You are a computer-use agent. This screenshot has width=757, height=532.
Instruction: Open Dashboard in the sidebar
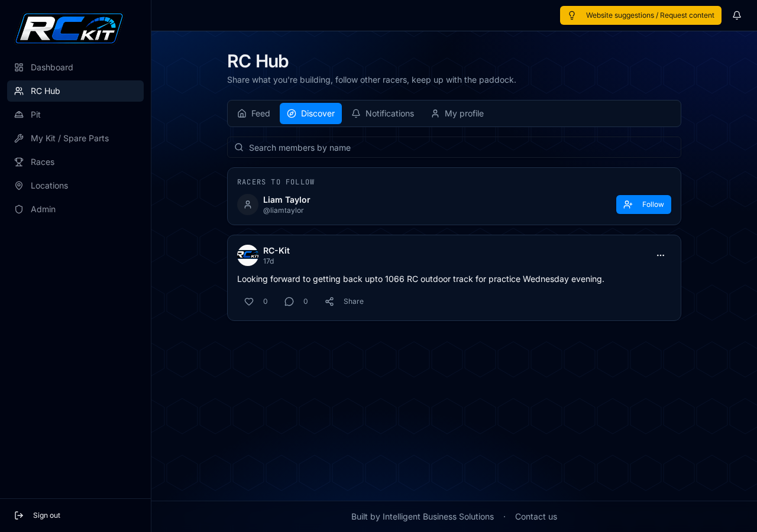[x=75, y=67]
